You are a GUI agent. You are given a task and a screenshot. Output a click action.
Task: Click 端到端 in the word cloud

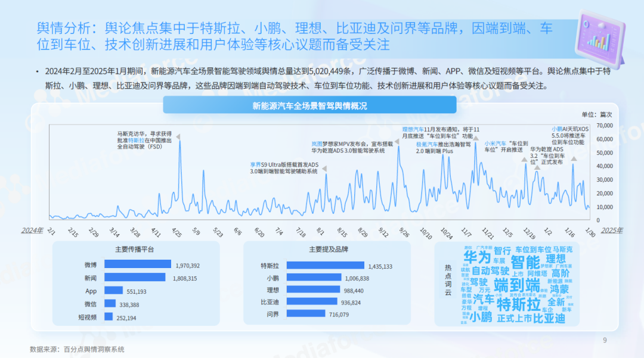coord(516,285)
